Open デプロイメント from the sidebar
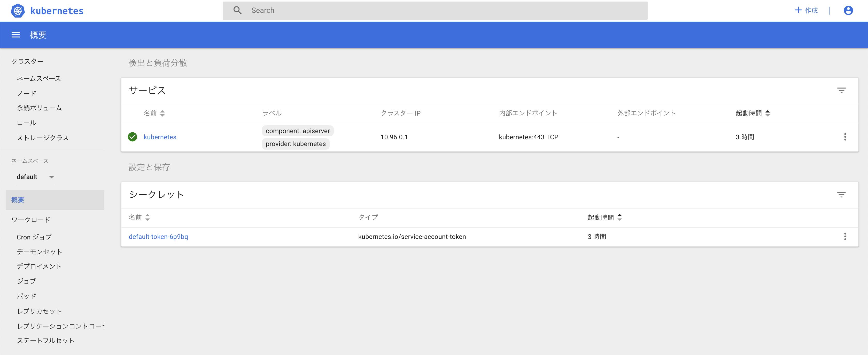868x355 pixels. 39,266
